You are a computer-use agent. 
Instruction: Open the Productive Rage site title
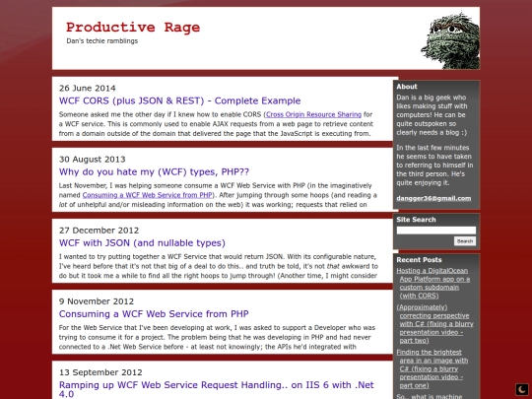pyautogui.click(x=133, y=28)
